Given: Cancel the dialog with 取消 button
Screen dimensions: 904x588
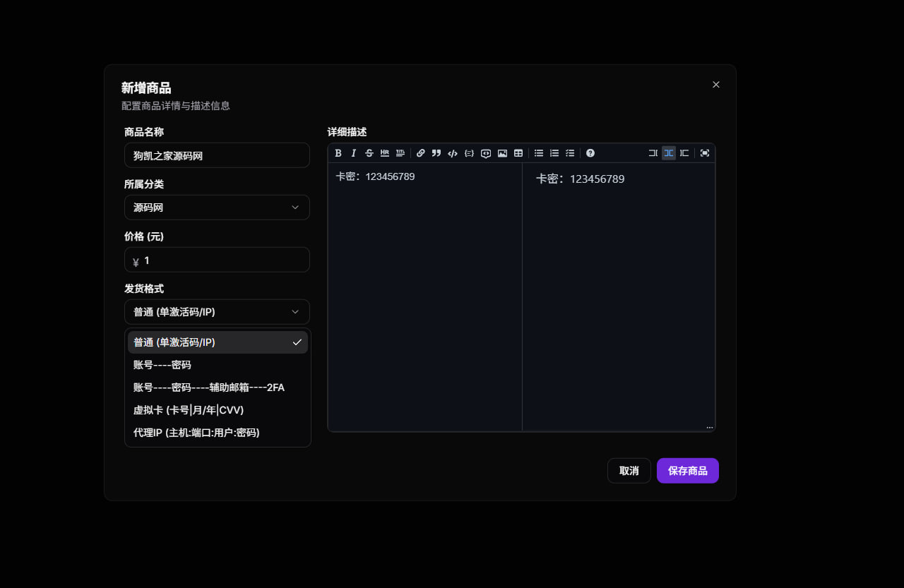Looking at the screenshot, I should point(629,470).
